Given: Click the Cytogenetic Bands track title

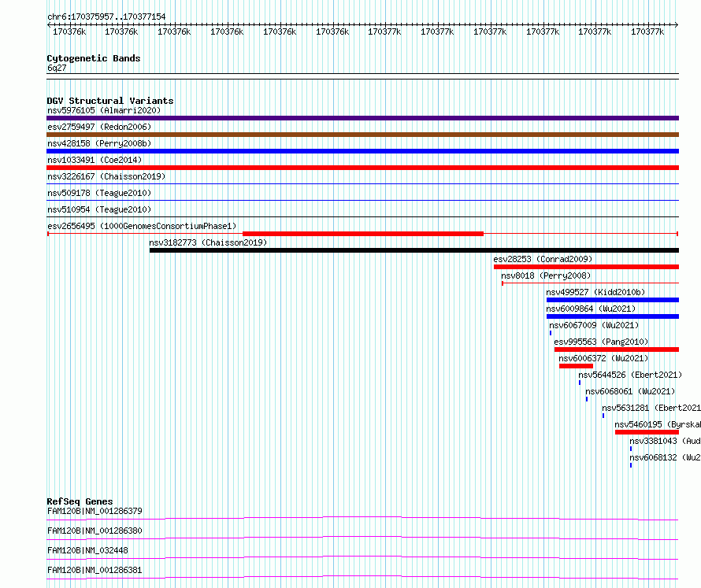Looking at the screenshot, I should tap(94, 58).
